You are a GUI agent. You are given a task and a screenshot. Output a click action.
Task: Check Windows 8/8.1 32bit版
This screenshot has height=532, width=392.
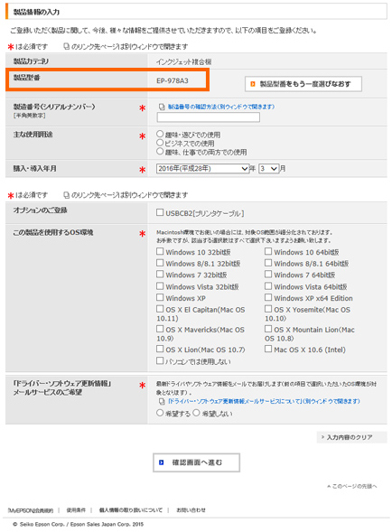click(160, 263)
